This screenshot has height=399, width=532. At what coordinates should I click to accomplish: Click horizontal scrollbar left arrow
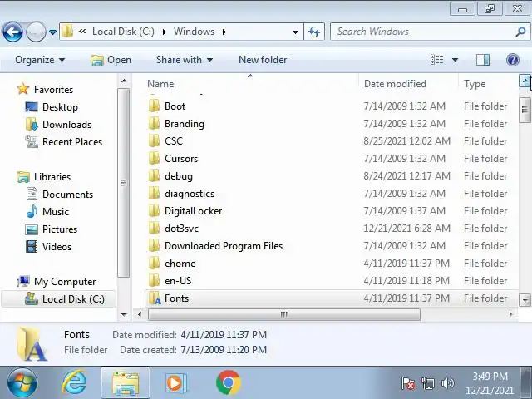(x=140, y=314)
